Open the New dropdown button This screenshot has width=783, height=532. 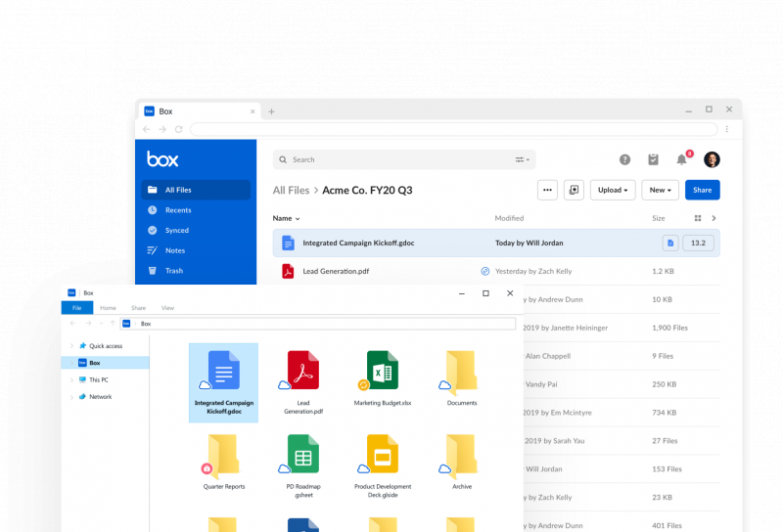[660, 190]
